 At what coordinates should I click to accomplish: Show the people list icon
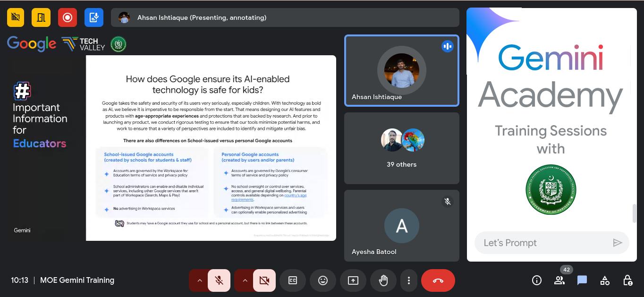559,280
